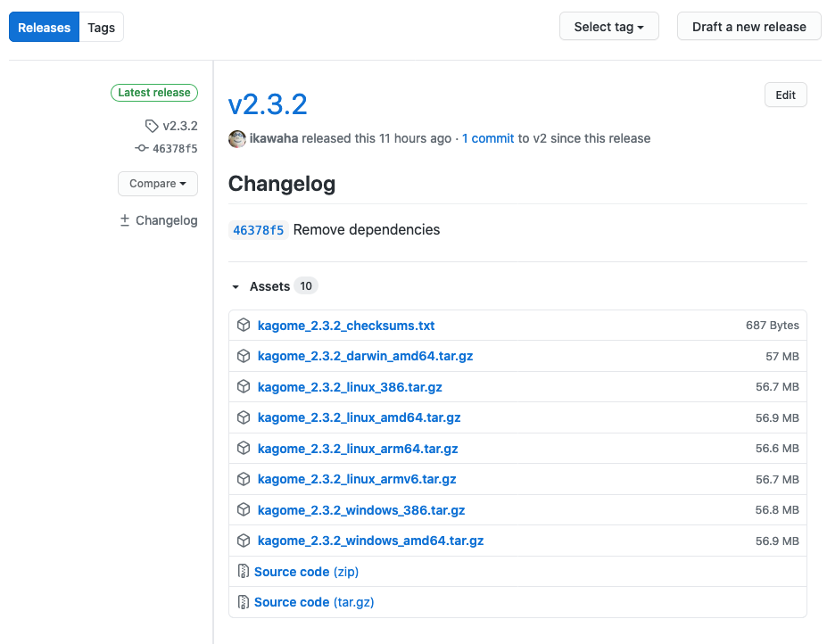This screenshot has width=827, height=644.
Task: Download kagome_2.3.2_windows_amd64.tar.gz
Action: click(371, 541)
